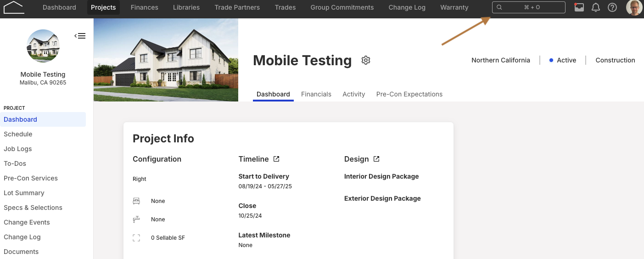Click the 0 Sellable SF value

click(x=168, y=238)
